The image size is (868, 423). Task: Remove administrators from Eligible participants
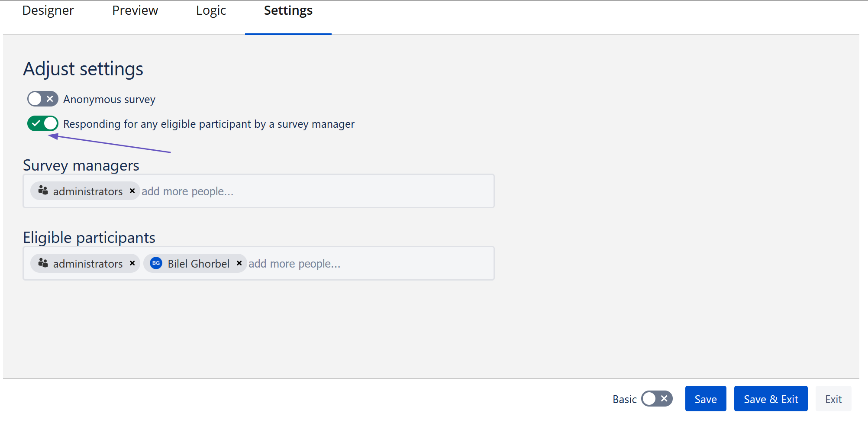coord(132,263)
